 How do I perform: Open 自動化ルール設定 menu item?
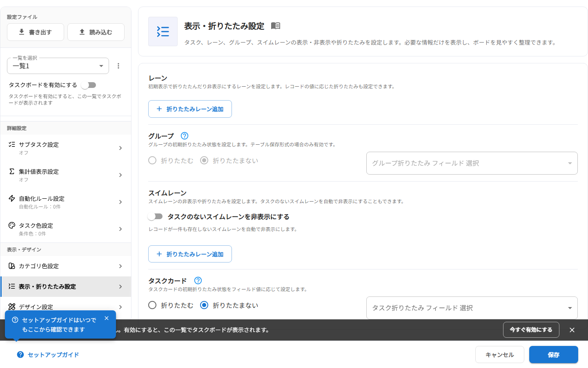pyautogui.click(x=66, y=202)
